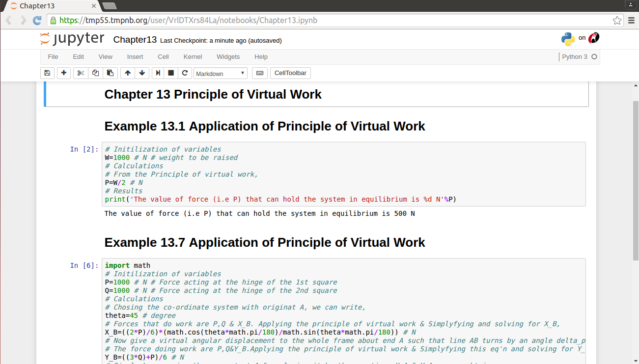The height and width of the screenshot is (364, 639).
Task: Click the Jupyter logo
Action: point(72,39)
